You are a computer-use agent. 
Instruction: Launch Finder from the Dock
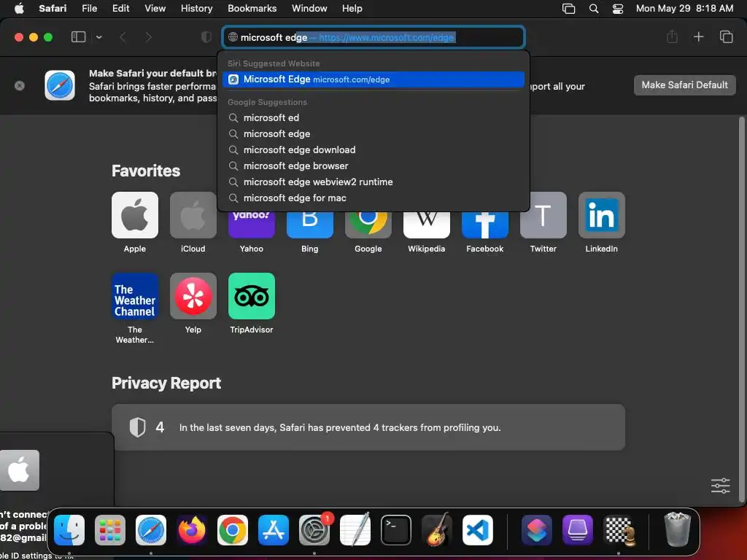pyautogui.click(x=69, y=530)
